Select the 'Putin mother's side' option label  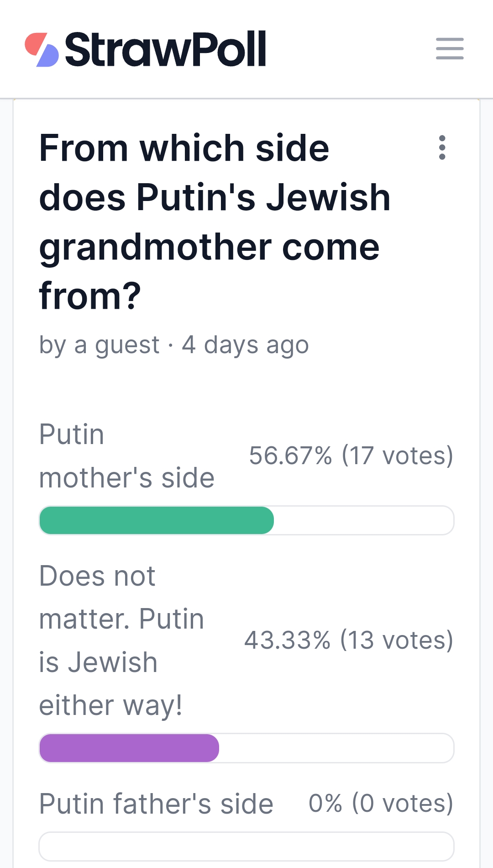click(126, 455)
